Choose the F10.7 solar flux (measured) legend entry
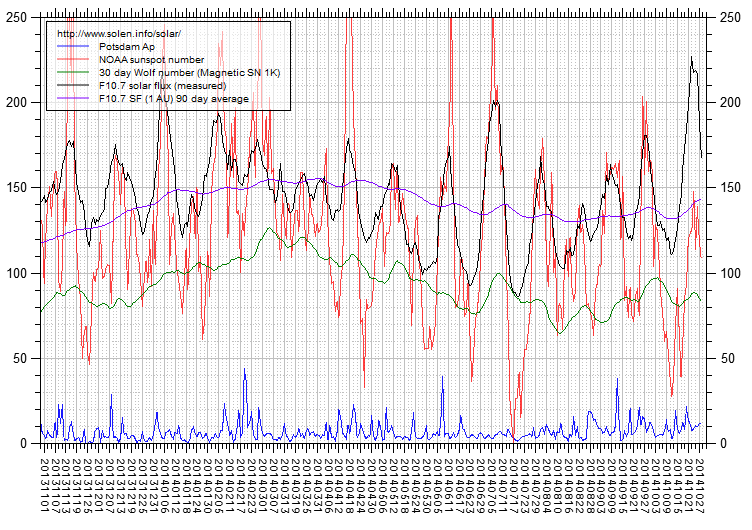The width and height of the screenshot is (752, 530). [x=163, y=85]
